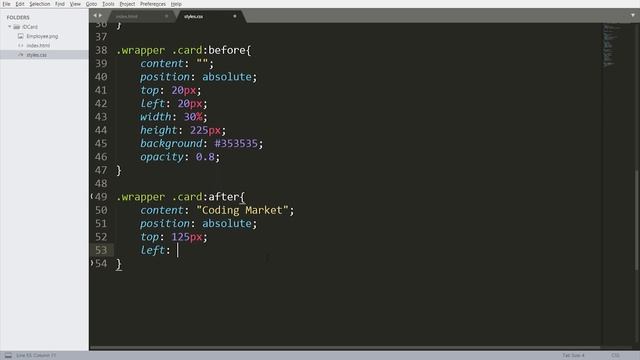Select IDCard folder name in sidebar
Viewport: 640px width, 360px height.
click(30, 27)
